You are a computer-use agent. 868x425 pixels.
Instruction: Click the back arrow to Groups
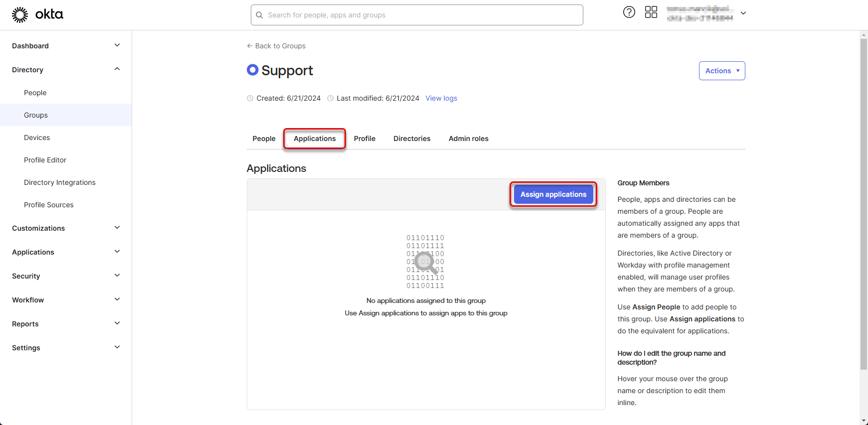[250, 46]
